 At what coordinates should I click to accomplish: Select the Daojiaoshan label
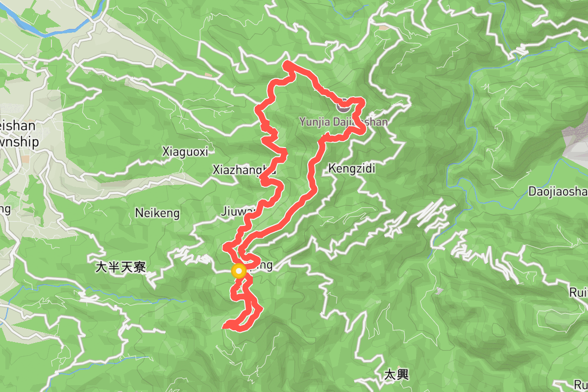coord(558,191)
